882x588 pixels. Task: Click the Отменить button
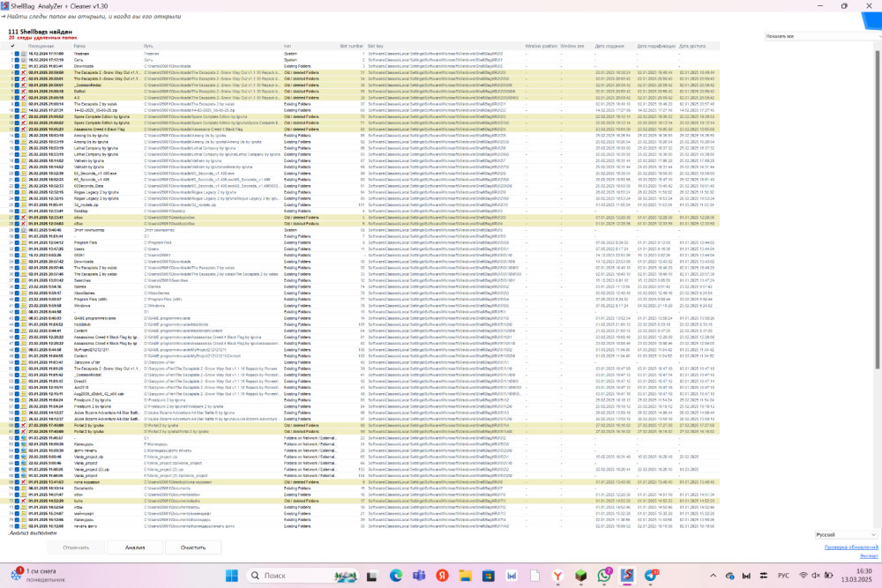coord(76,547)
